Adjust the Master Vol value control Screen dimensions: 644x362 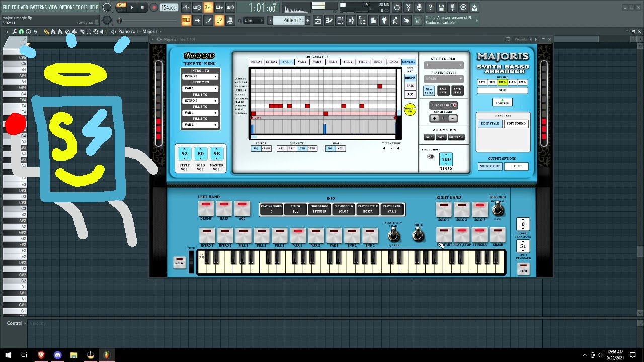click(x=217, y=154)
